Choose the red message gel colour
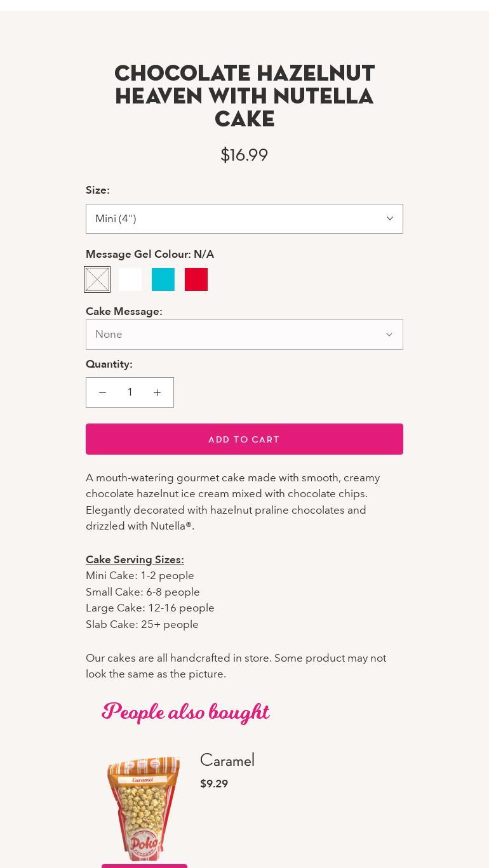The width and height of the screenshot is (489, 868). tap(196, 279)
